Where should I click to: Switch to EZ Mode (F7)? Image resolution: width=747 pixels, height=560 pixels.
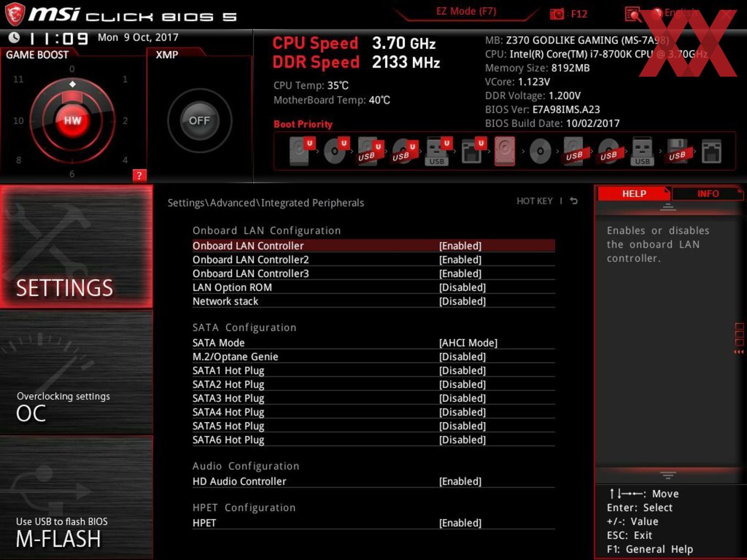[x=466, y=11]
